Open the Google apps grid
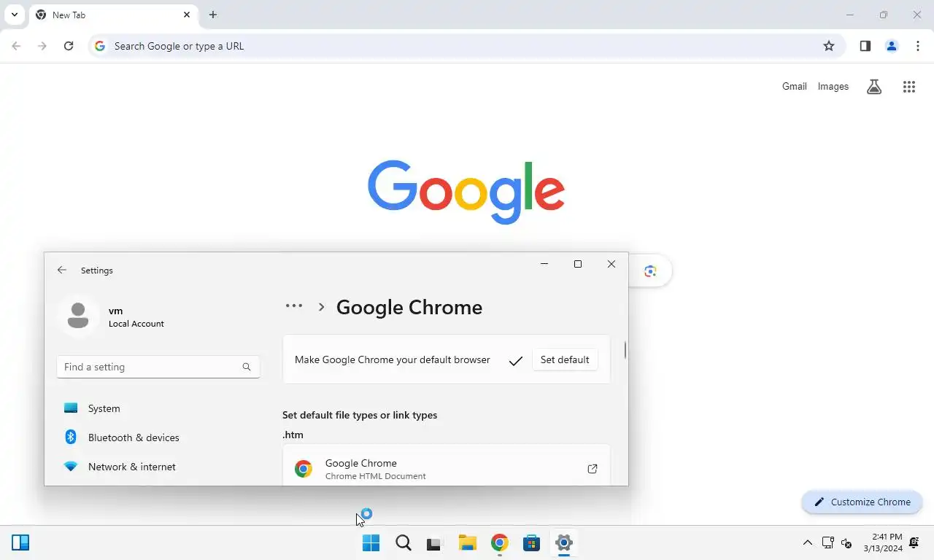This screenshot has height=560, width=934. (909, 87)
